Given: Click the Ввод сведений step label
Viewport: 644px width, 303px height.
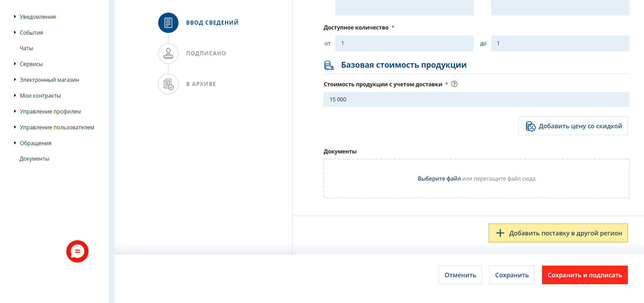Looking at the screenshot, I should tap(212, 23).
